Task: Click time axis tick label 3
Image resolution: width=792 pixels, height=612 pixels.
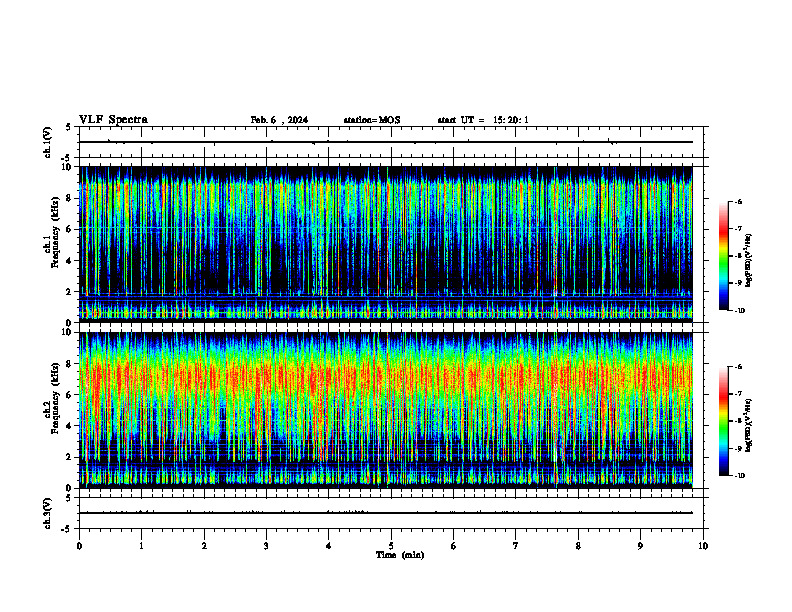Action: click(x=267, y=546)
